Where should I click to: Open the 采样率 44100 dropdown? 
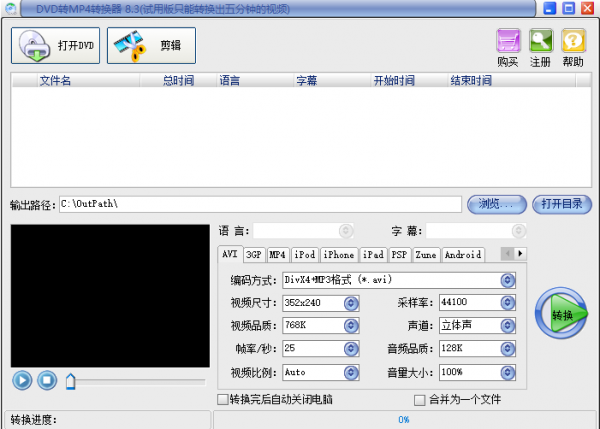pyautogui.click(x=507, y=303)
